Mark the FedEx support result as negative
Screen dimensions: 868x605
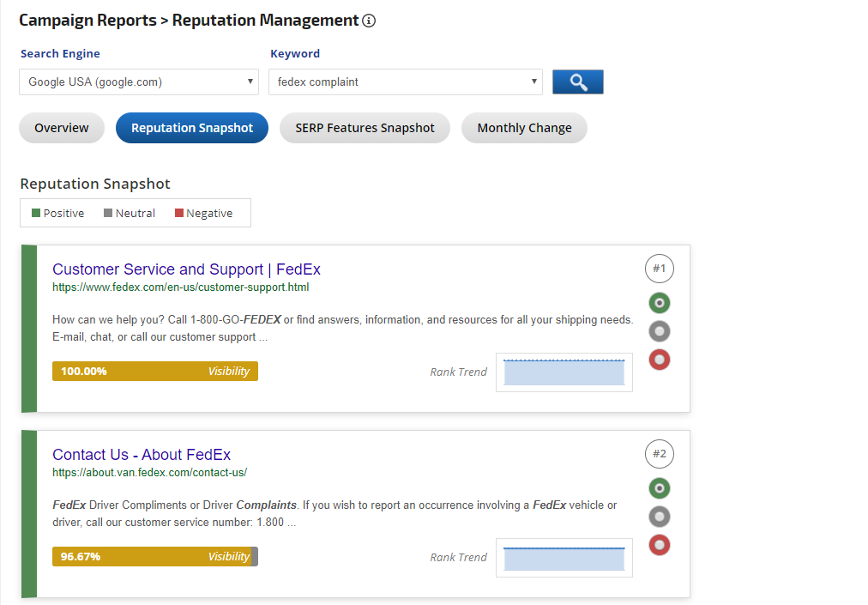(x=659, y=359)
